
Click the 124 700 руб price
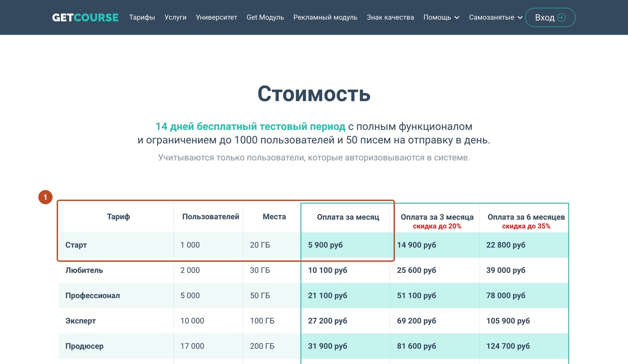pos(508,346)
